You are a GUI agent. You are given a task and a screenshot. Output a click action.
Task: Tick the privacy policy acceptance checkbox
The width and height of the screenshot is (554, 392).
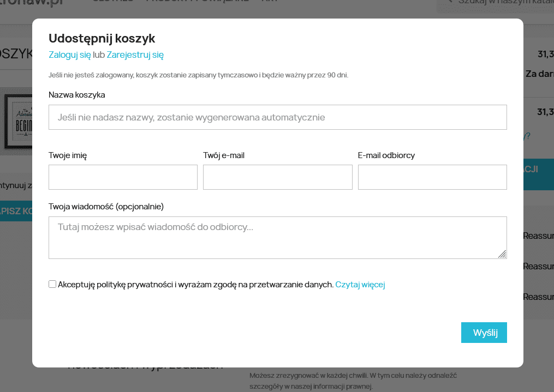pos(52,284)
